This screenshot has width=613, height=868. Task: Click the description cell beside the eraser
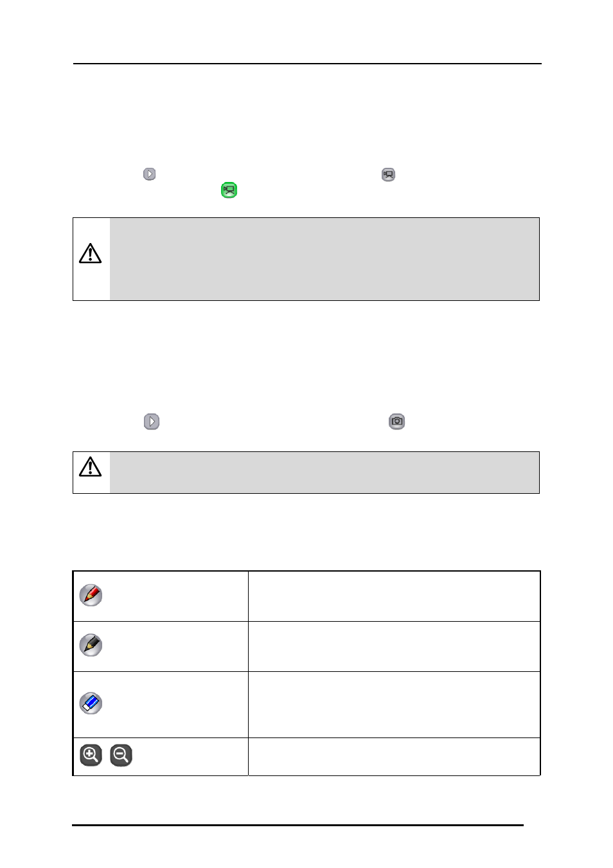(x=394, y=705)
